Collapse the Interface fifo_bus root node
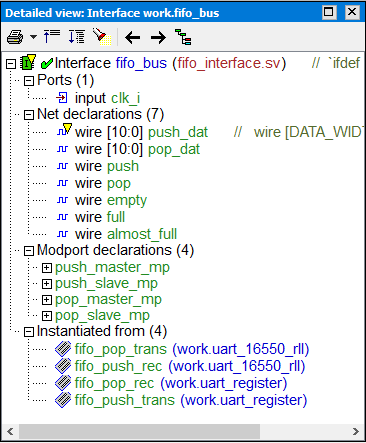The width and height of the screenshot is (366, 443). [x=11, y=64]
